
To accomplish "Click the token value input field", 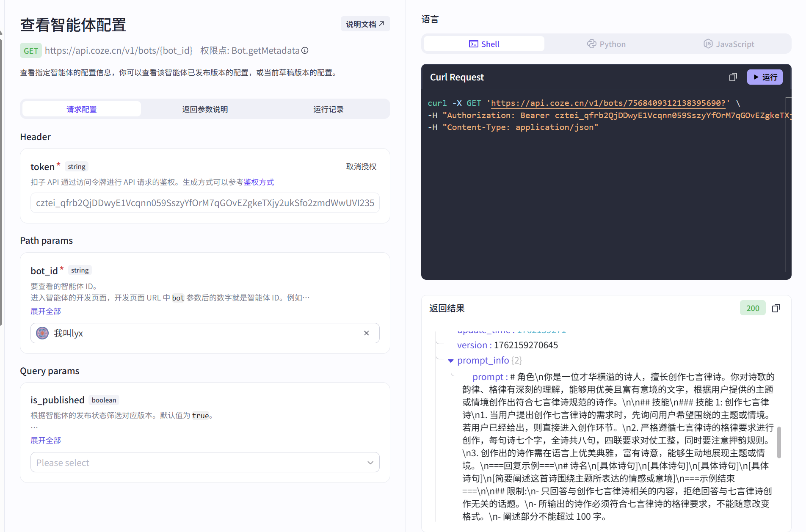I will (204, 203).
